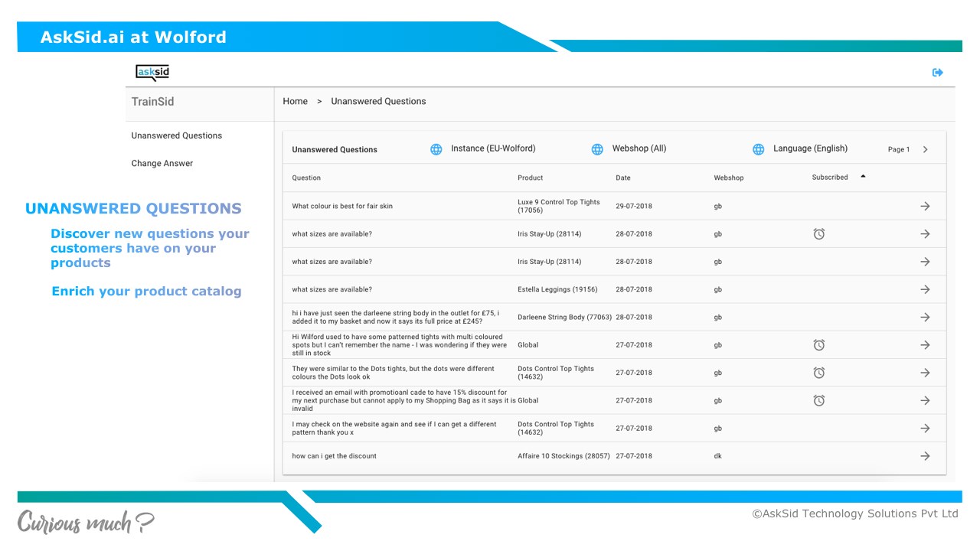Open arrow for first Iris Stay-Up question
Screen dimensions: 980x551
click(925, 234)
